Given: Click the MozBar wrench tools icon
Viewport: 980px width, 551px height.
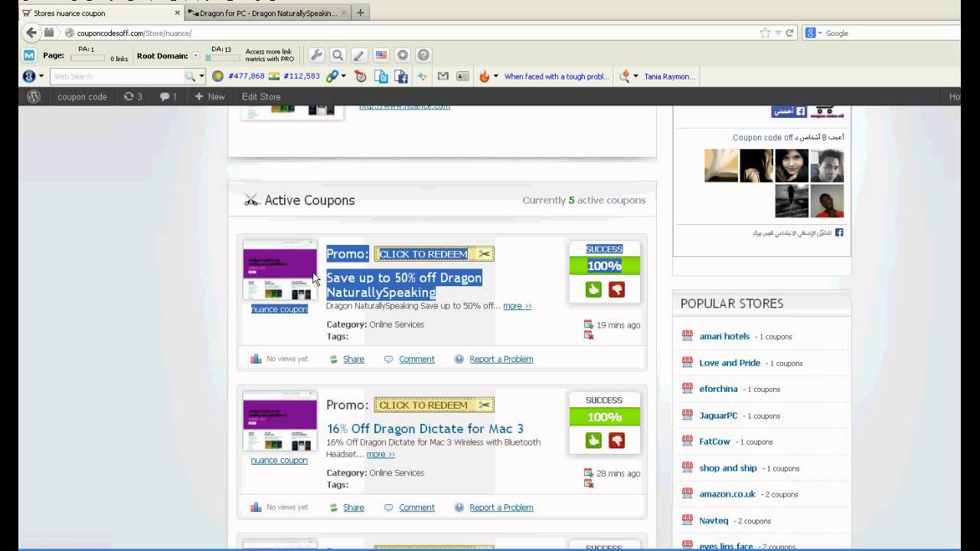Looking at the screenshot, I should pyautogui.click(x=316, y=55).
